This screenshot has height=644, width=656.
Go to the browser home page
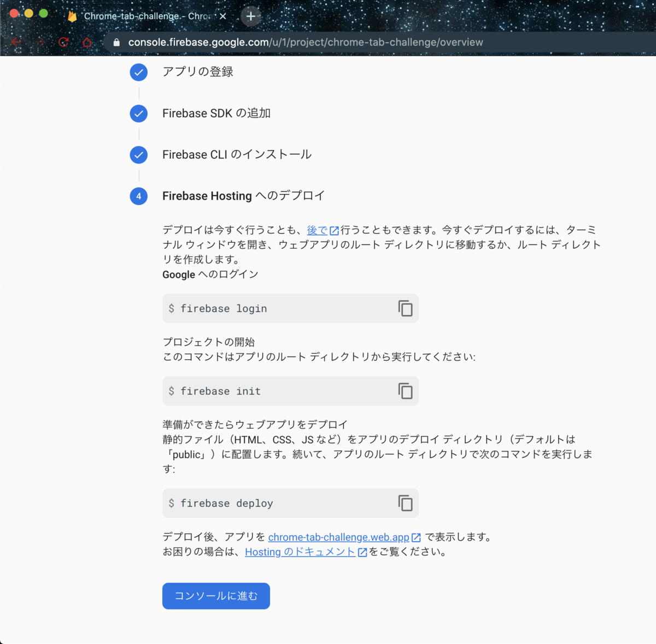click(x=87, y=42)
